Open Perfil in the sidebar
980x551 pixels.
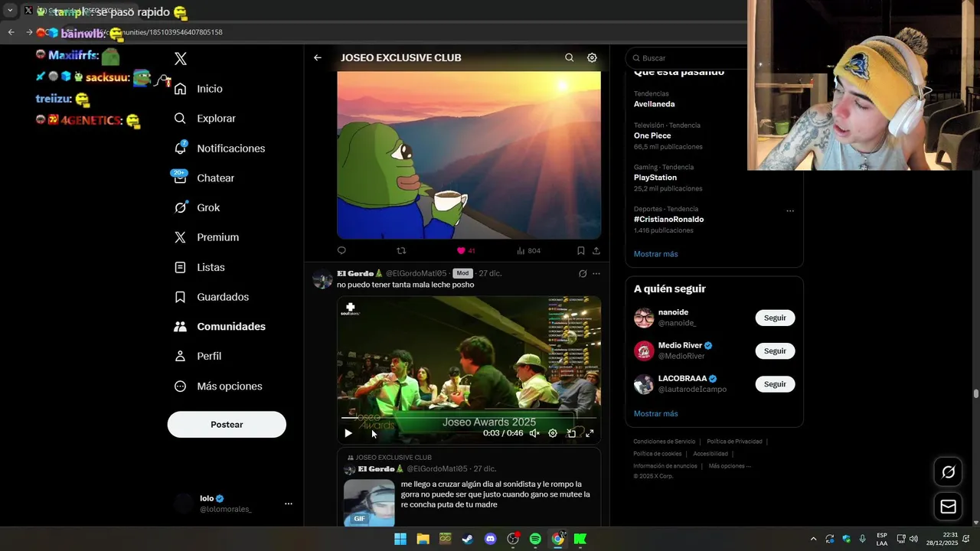[x=198, y=356]
